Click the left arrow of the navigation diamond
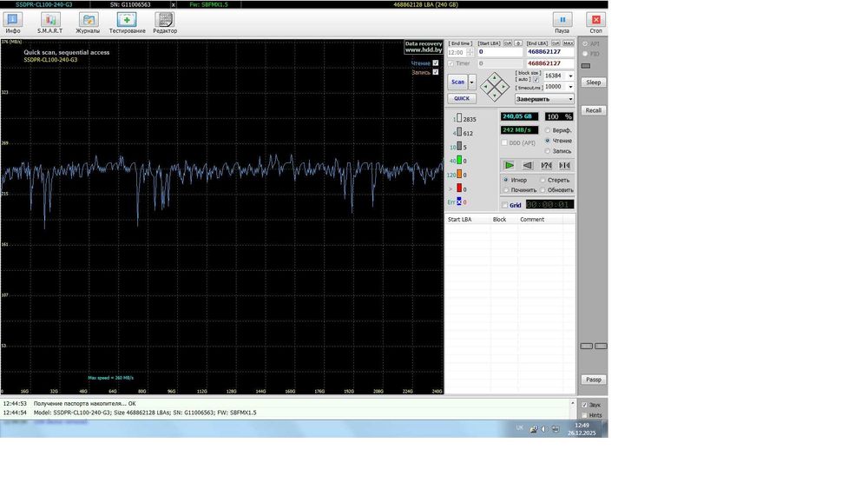The width and height of the screenshot is (868, 489). point(486,86)
